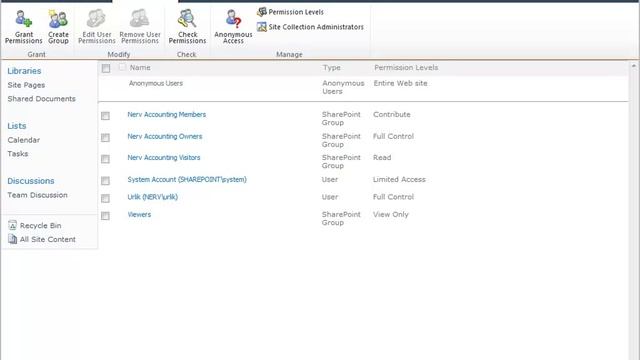This screenshot has height=360, width=640.
Task: Click 'Limited Access' permission level text
Action: tap(399, 180)
